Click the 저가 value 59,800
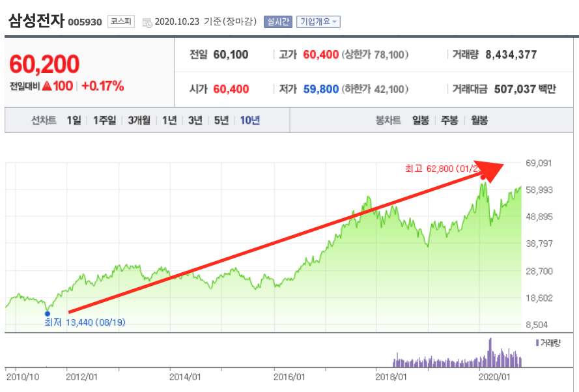This screenshot has height=392, width=579. click(321, 89)
